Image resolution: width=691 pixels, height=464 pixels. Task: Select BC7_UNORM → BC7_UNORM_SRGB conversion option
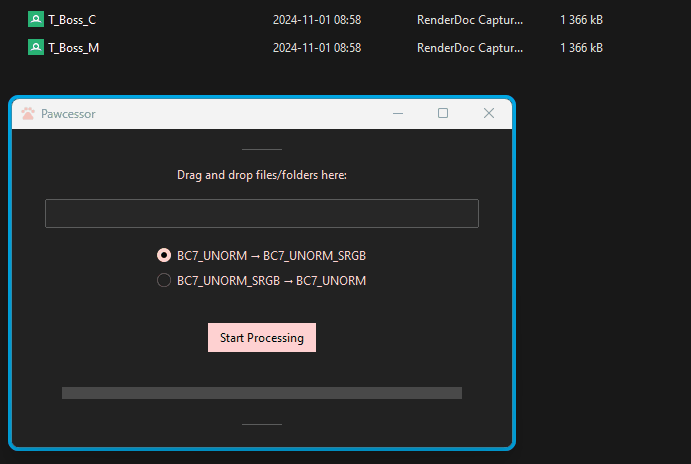164,255
